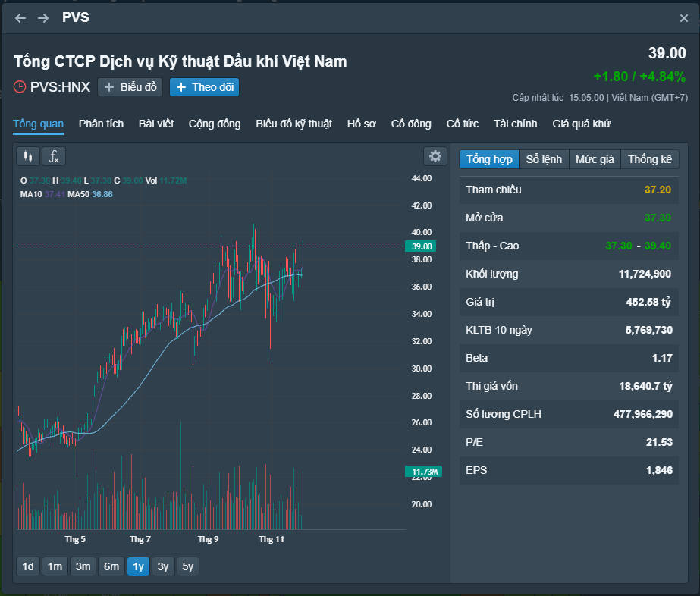
Task: Open the Phân tích tab
Action: coord(102,124)
